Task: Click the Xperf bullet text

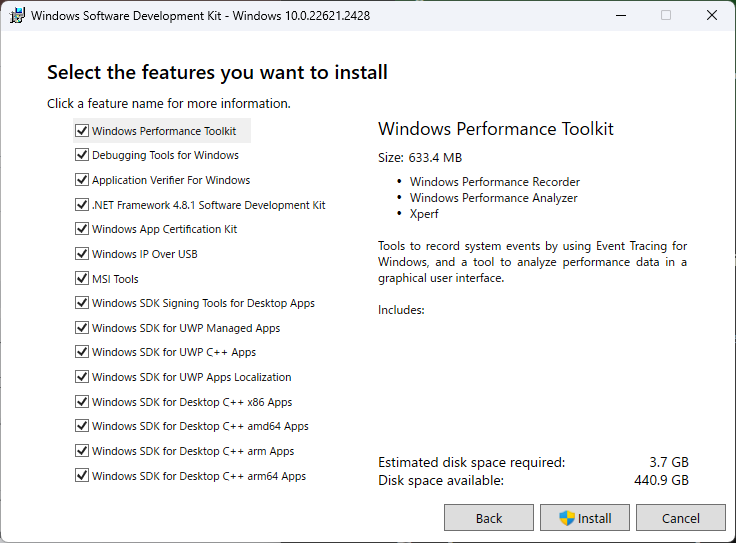Action: click(x=424, y=214)
